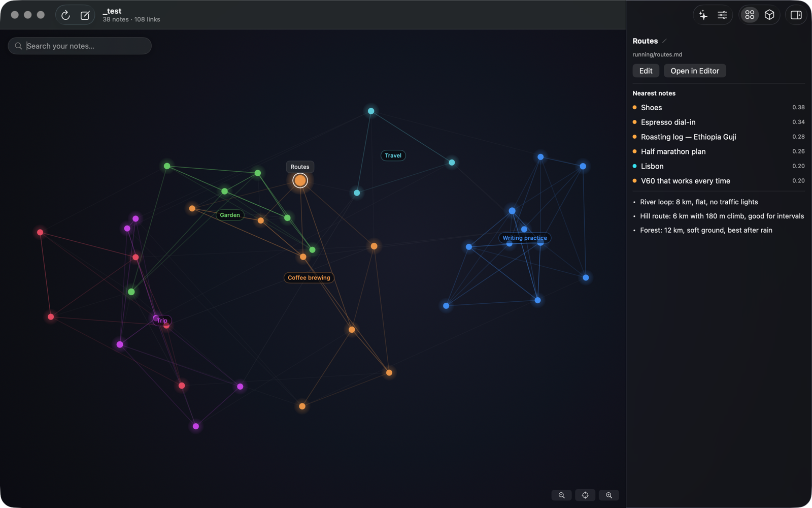
Task: Click the Forest 12 km bullet text
Action: coord(706,231)
